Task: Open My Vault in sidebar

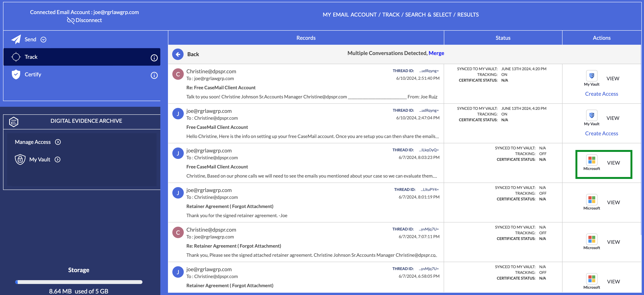Action: 40,159
